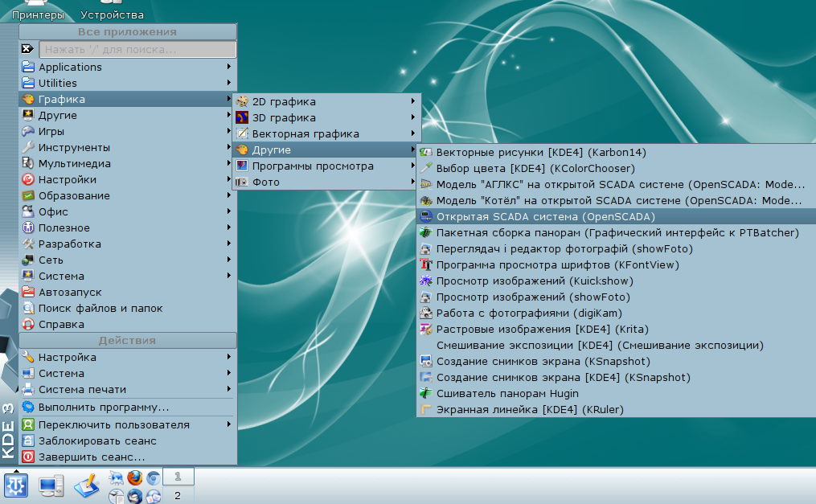This screenshot has height=504, width=816.
Task: Click the Мультимедиа category icon
Action: coord(28,164)
